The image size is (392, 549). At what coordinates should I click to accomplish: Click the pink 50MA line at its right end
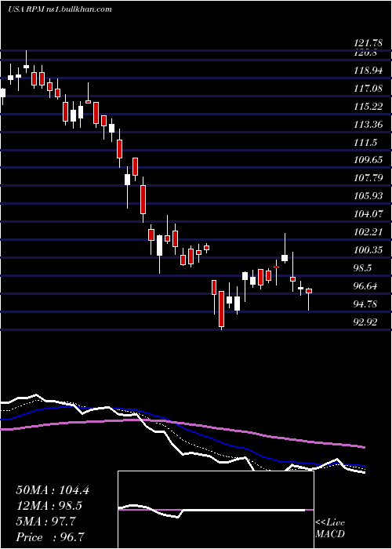[x=363, y=447]
